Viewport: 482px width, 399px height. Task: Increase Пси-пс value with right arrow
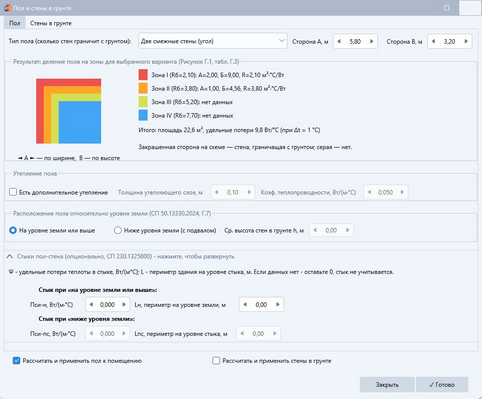pyautogui.click(x=124, y=333)
